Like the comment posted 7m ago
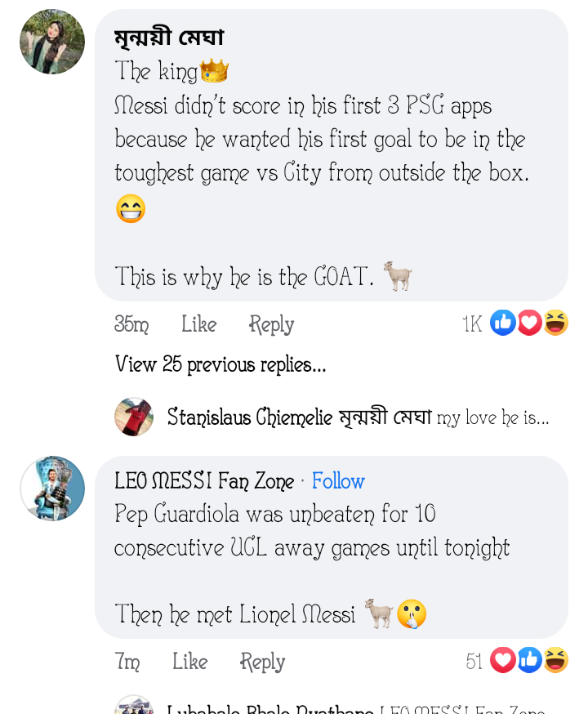 click(189, 661)
